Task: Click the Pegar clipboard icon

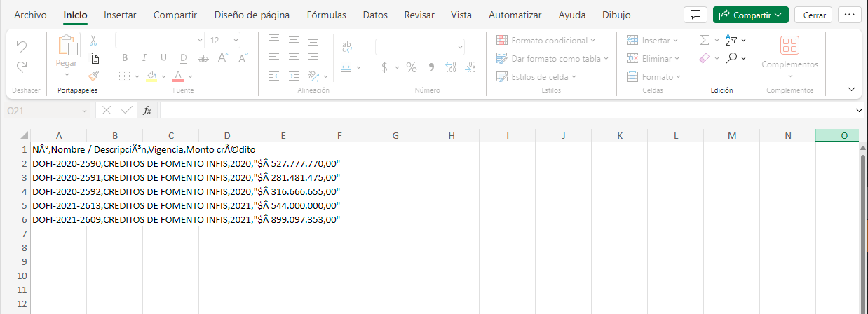Action: tap(68, 46)
